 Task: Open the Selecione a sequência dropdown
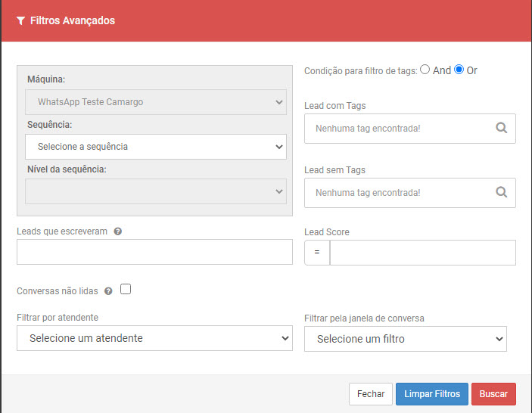156,146
